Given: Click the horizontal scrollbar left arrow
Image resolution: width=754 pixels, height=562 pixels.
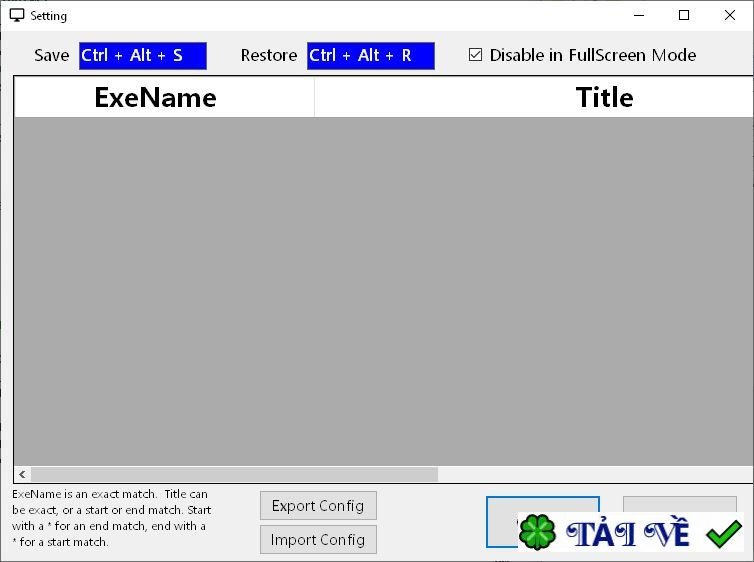Looking at the screenshot, I should (x=23, y=475).
